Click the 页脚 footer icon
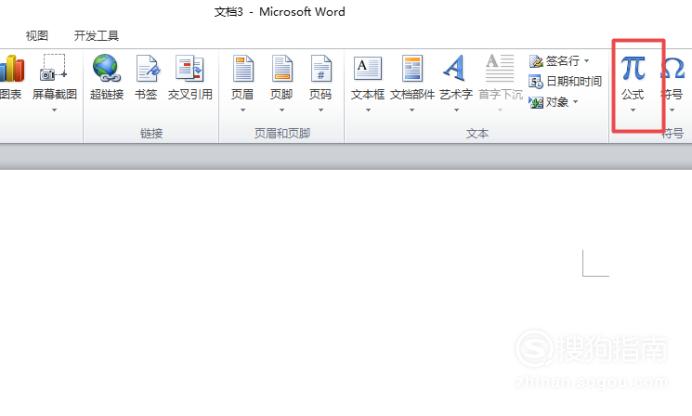Viewport: 692px width, 416px height. pos(282,68)
